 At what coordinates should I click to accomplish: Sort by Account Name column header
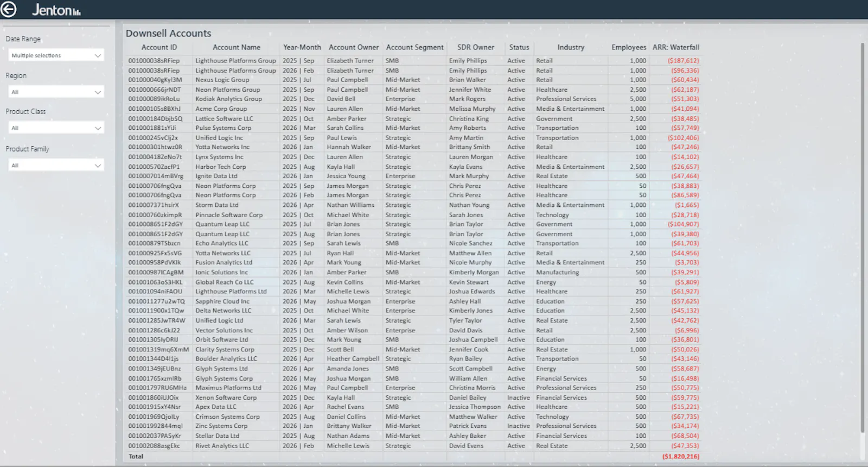click(x=236, y=47)
